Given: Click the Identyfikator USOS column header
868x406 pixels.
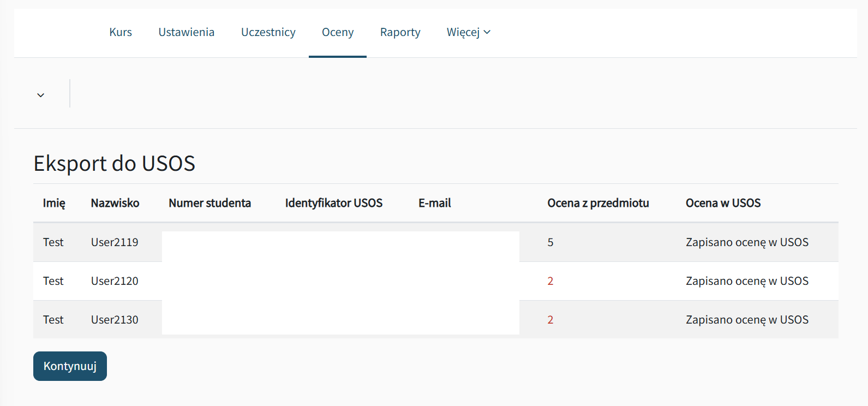Looking at the screenshot, I should 333,203.
